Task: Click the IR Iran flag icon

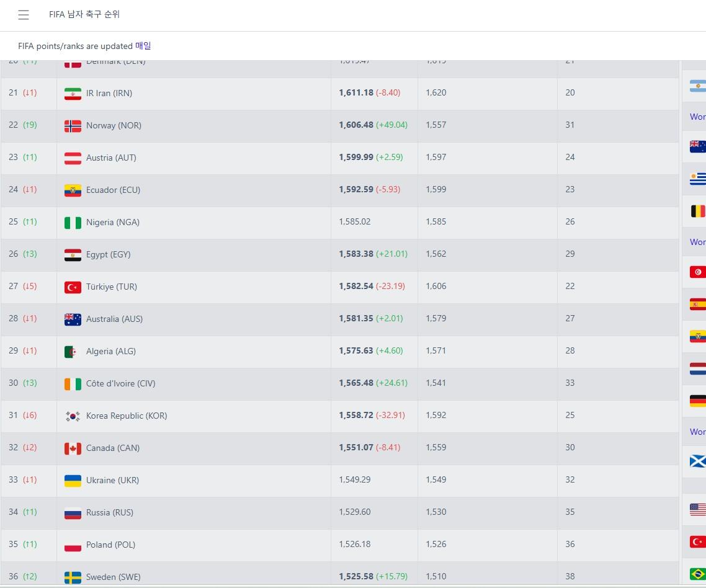Action: (x=73, y=93)
